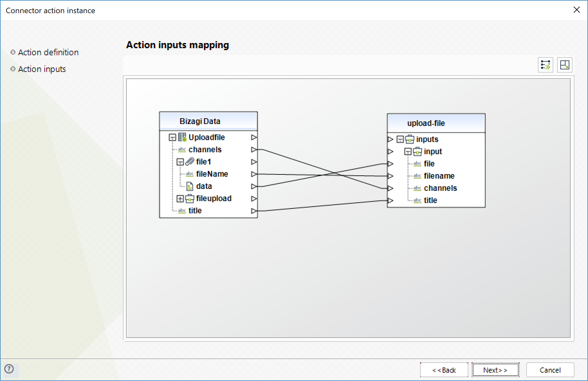This screenshot has width=588, height=381.
Task: Click the input connector arrow of upload-file channels
Action: [x=390, y=188]
